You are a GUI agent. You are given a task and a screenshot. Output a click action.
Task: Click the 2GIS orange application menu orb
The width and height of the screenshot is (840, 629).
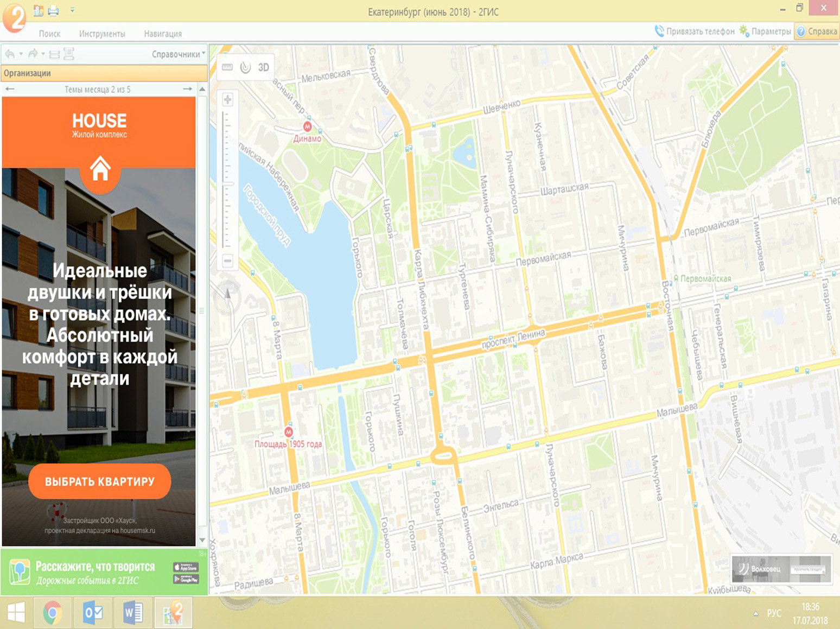(x=14, y=17)
